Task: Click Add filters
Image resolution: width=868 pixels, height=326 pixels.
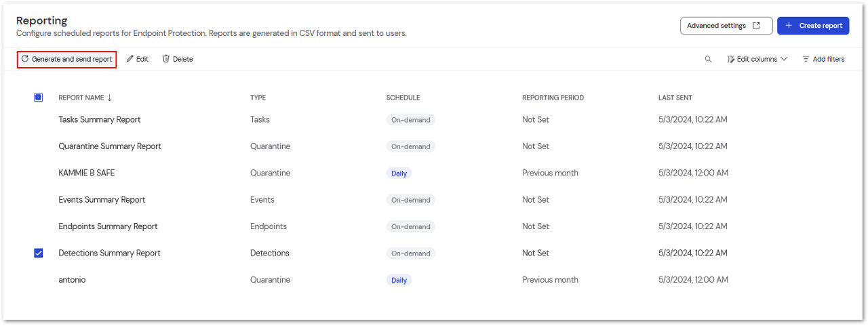Action: (823, 59)
